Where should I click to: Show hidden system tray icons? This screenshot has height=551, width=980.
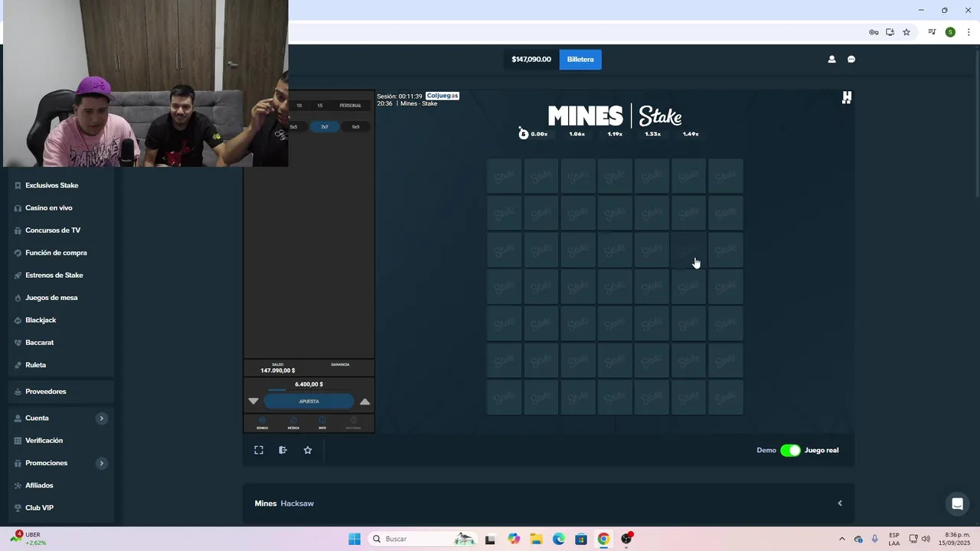(842, 539)
